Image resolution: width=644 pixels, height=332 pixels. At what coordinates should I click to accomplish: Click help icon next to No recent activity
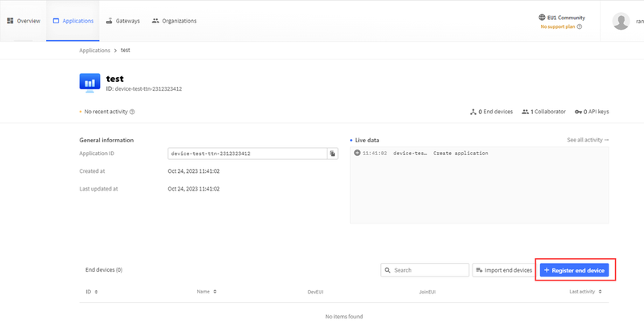pyautogui.click(x=132, y=112)
